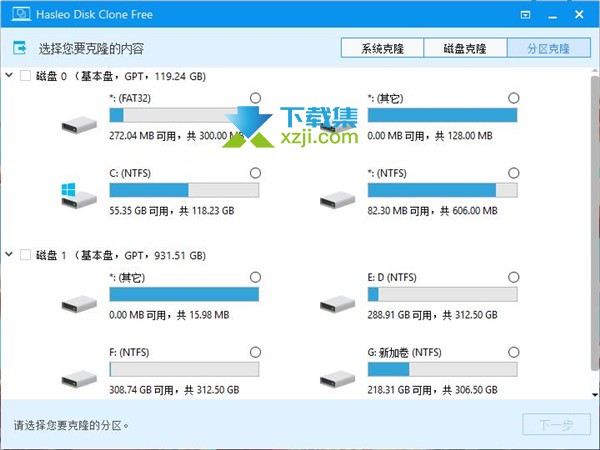Screen dimensions: 600x450
Task: Click the label F: (NTFS)
Action: click(x=129, y=352)
